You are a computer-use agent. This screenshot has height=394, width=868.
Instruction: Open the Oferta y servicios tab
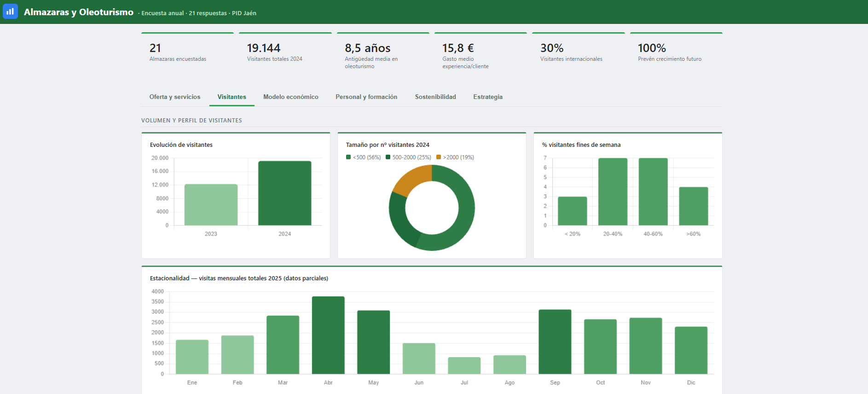click(x=175, y=97)
